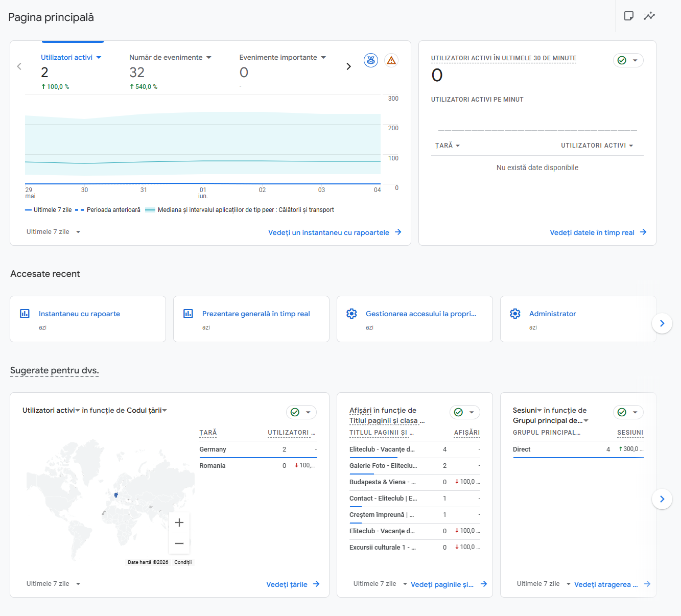Open the Număr de evenimente metric dropdown
This screenshot has width=681, height=616.
[170, 57]
